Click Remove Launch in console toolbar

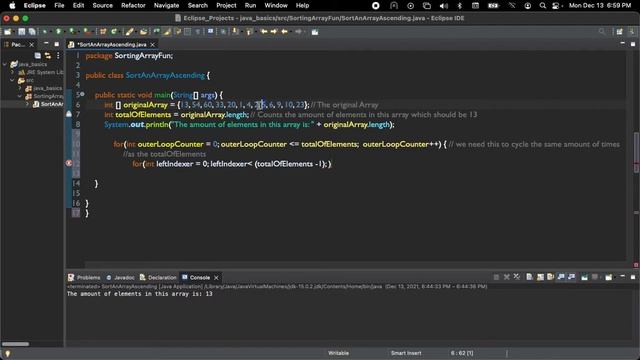507,277
